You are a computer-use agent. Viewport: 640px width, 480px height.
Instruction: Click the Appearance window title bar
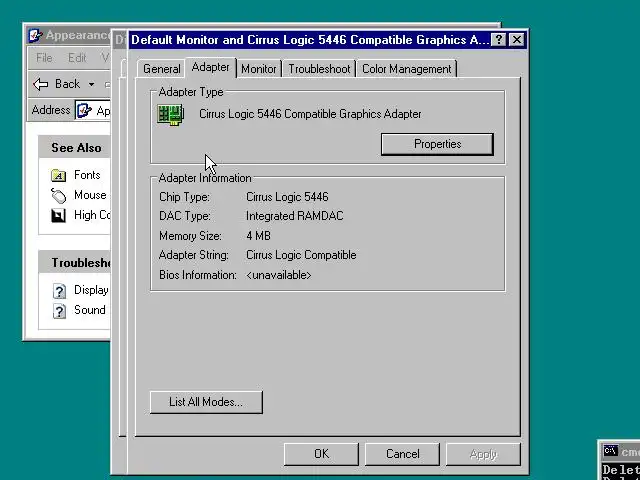pos(69,36)
